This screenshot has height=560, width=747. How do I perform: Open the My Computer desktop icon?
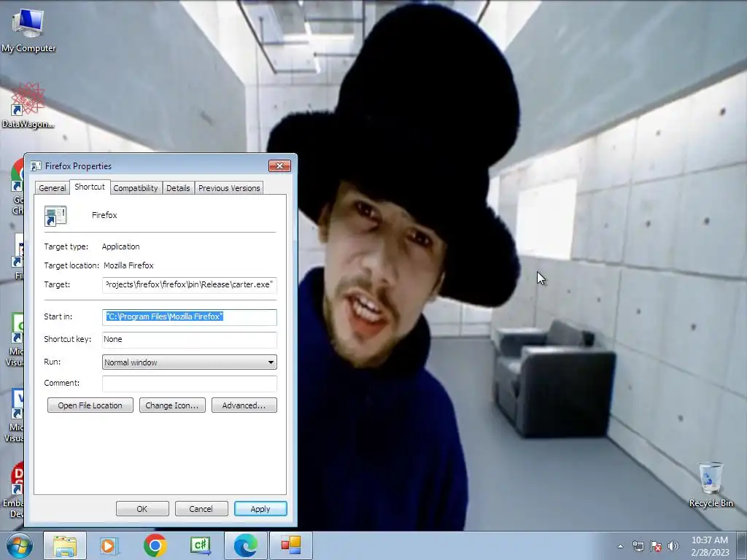28,30
